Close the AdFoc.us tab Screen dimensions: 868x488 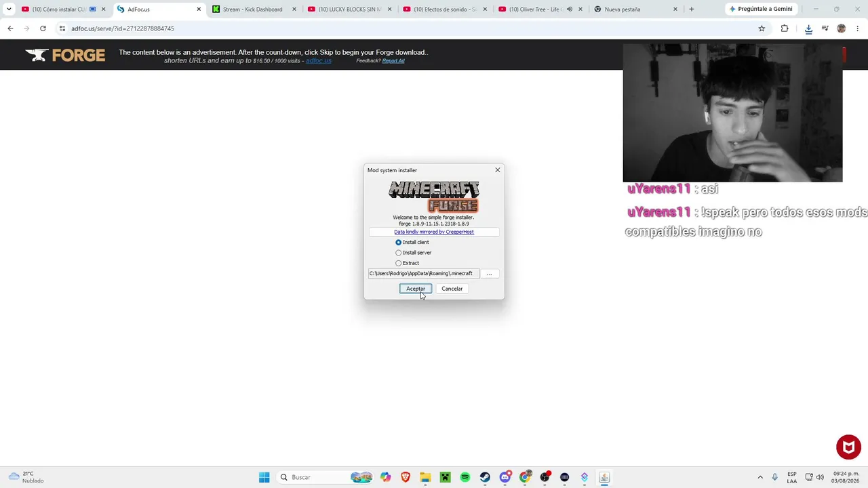point(199,9)
